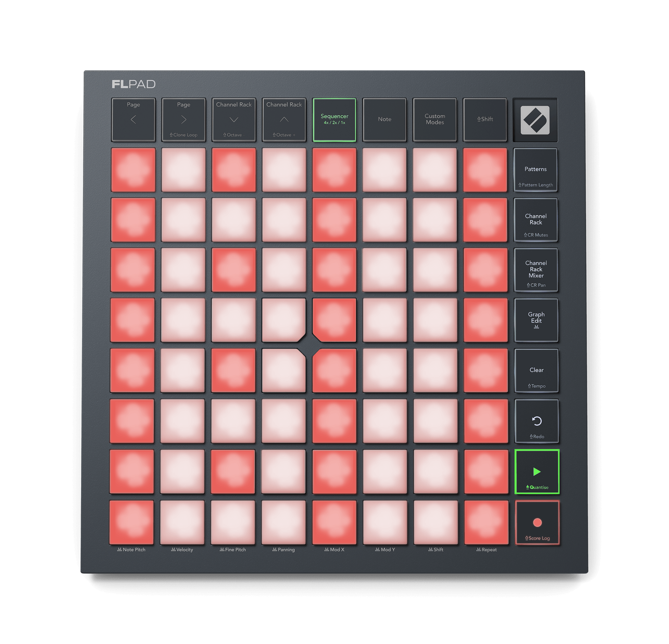Screen dimensions: 669x644
Task: Tap the red pad left of Graph Edit
Action: pyautogui.click(x=486, y=320)
